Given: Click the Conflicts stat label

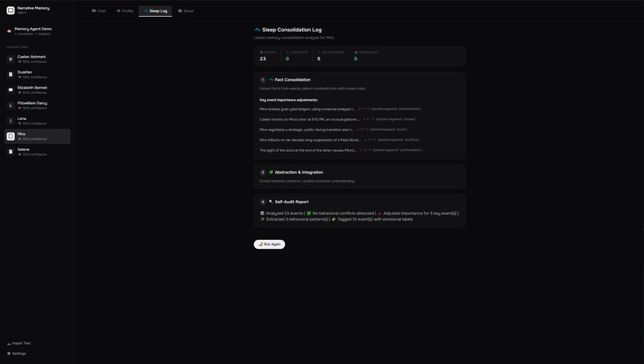Looking at the screenshot, I should [299, 52].
